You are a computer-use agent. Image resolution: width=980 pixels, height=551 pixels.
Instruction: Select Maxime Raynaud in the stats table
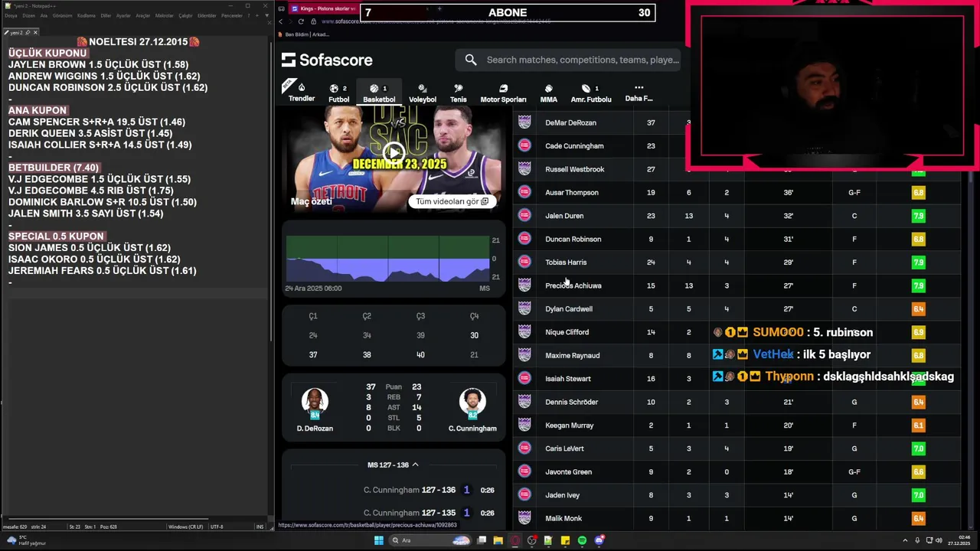[x=572, y=355]
